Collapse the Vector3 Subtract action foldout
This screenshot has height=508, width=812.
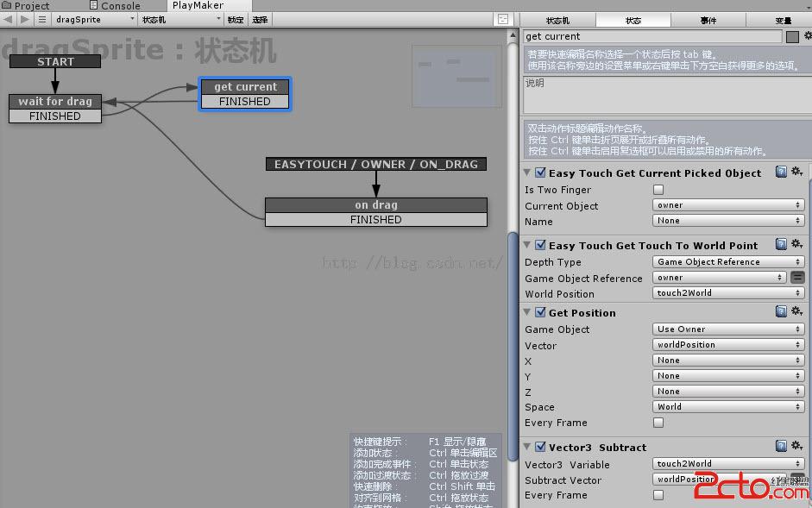coord(527,447)
